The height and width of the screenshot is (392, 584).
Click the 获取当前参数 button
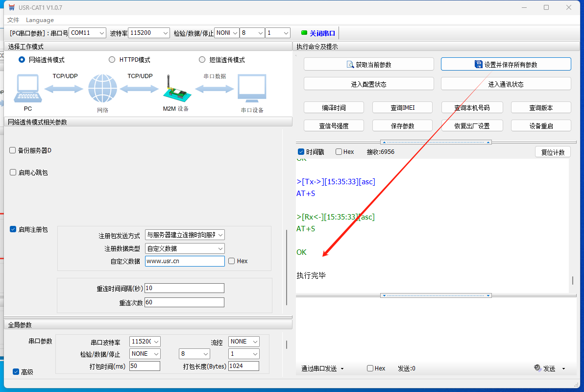click(369, 64)
